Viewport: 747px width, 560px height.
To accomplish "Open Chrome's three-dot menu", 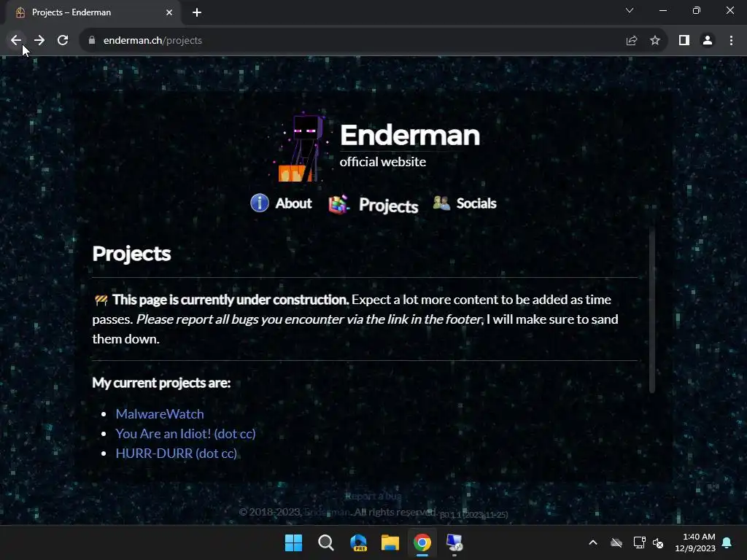I will pos(731,41).
